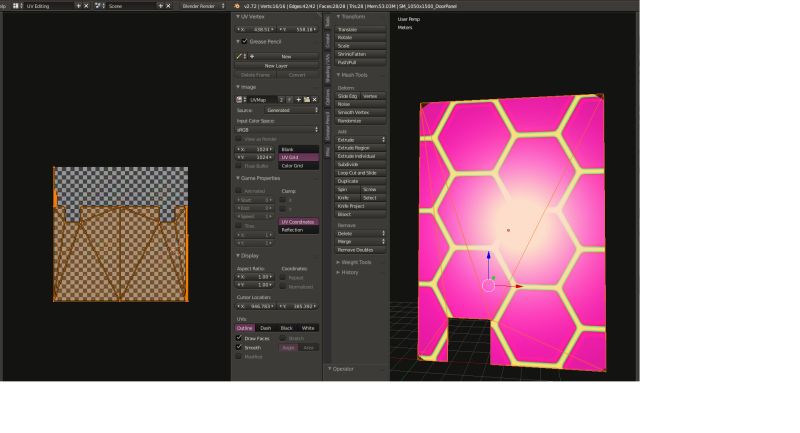Delete the current scene

168,6
